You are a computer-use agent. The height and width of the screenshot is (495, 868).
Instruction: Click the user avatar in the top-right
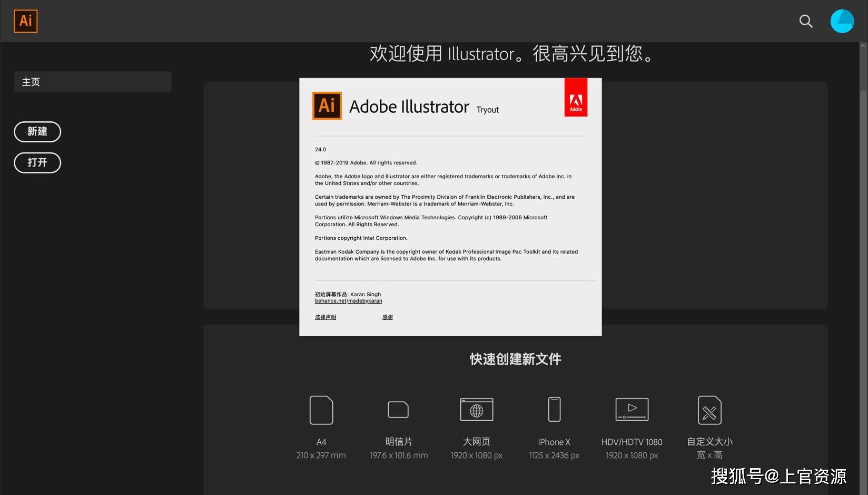coord(842,21)
